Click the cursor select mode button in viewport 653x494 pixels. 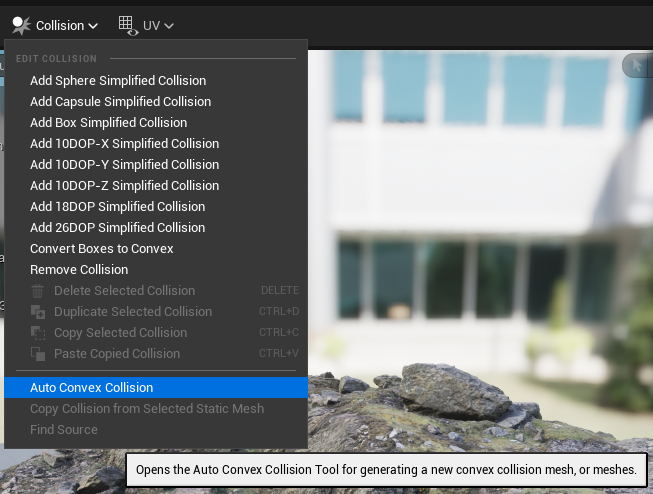(637, 65)
